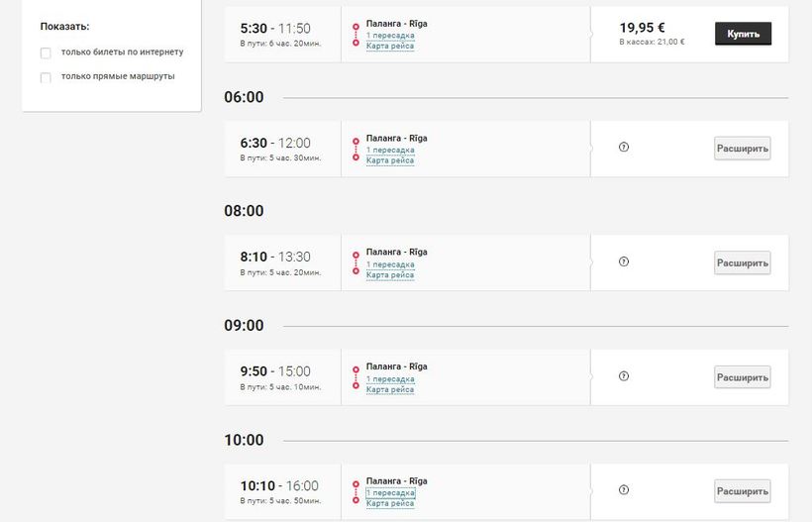Open '1 пересадка' link for 5:30 trip

[390, 35]
